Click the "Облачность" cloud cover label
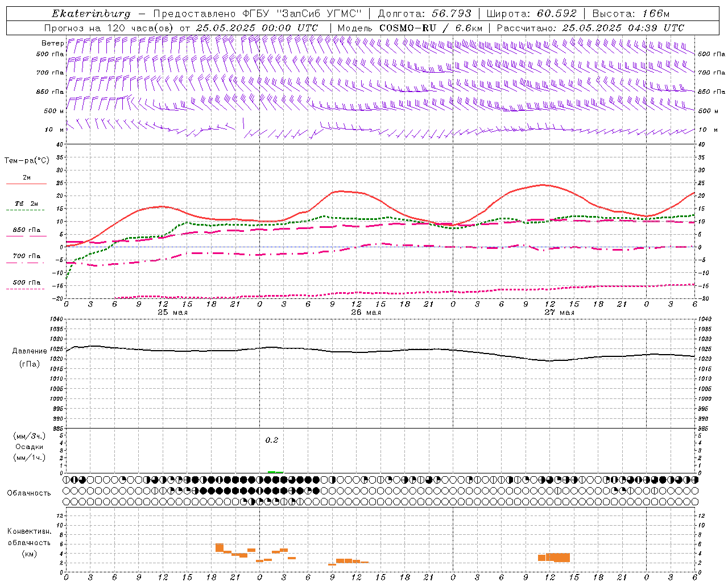 [29, 493]
